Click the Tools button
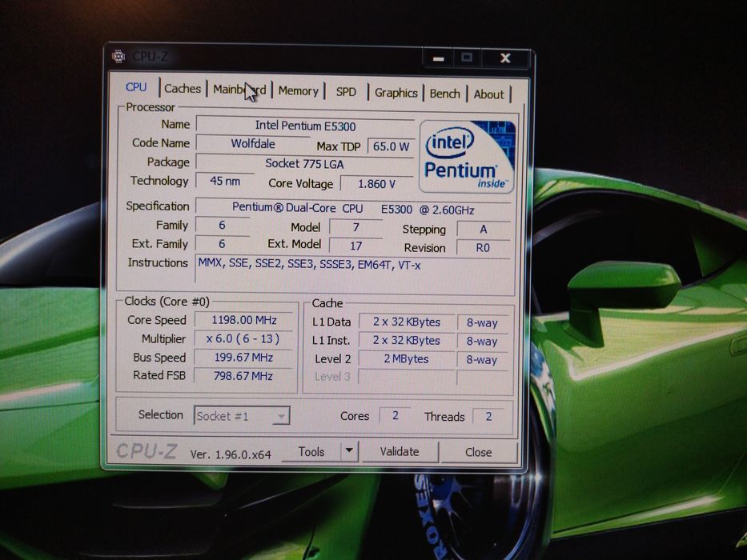Screen dimensions: 747x560 [311, 451]
